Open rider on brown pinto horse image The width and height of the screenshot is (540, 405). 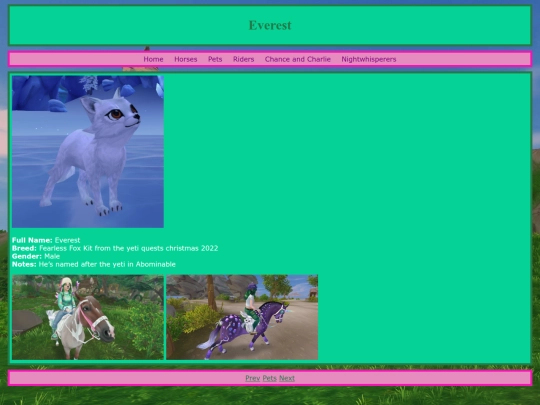pos(88,317)
